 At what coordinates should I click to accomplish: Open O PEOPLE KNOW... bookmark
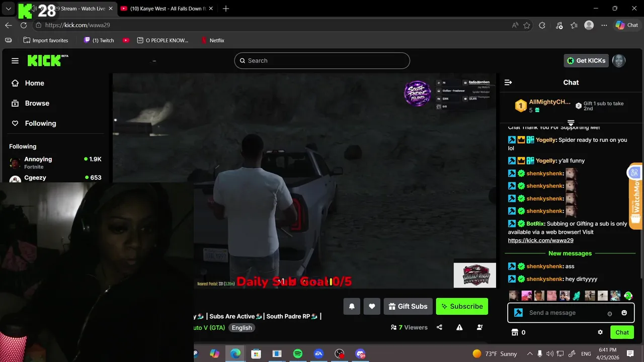[163, 40]
